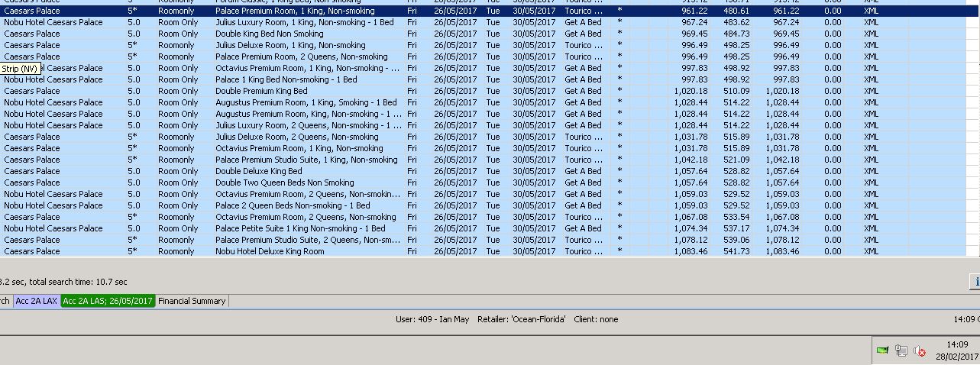Image resolution: width=980 pixels, height=365 pixels.
Task: Switch to the Acc 2A LAX tab
Action: (x=36, y=301)
